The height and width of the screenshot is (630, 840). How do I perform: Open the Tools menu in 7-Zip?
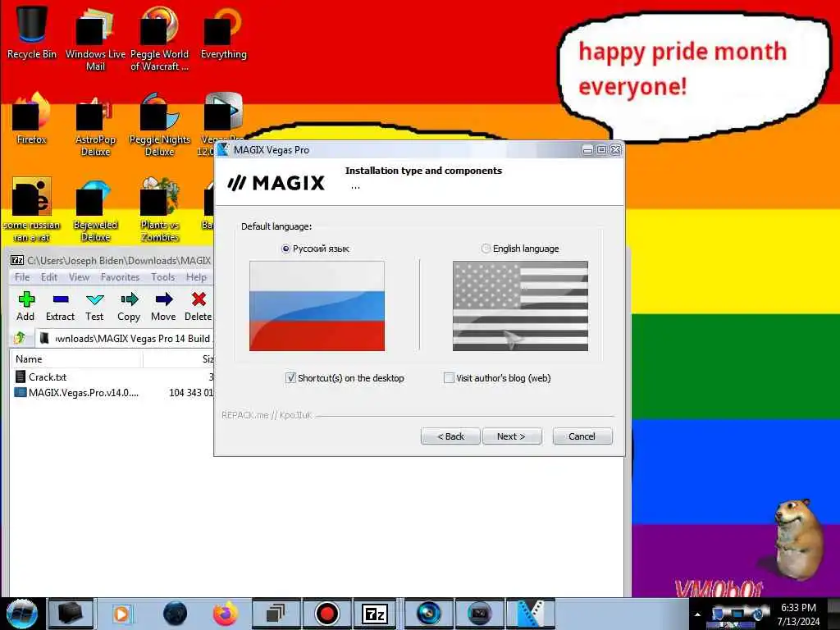coord(163,277)
